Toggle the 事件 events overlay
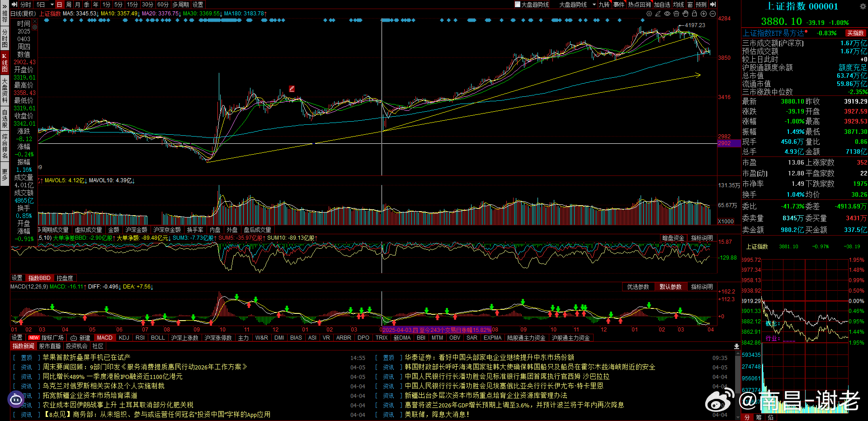Screen dimensions: 868x421 619,5
